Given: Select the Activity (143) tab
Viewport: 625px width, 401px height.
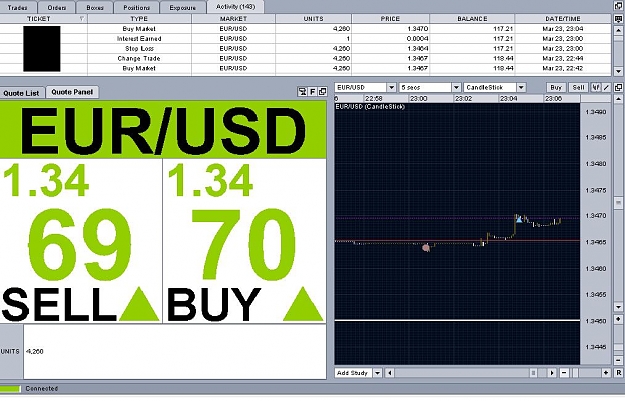Looking at the screenshot, I should click(235, 7).
